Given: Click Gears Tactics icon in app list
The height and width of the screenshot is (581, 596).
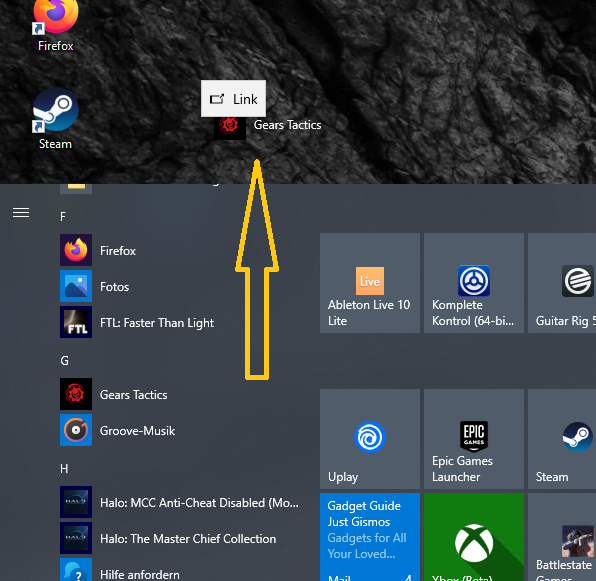Looking at the screenshot, I should click(x=76, y=394).
